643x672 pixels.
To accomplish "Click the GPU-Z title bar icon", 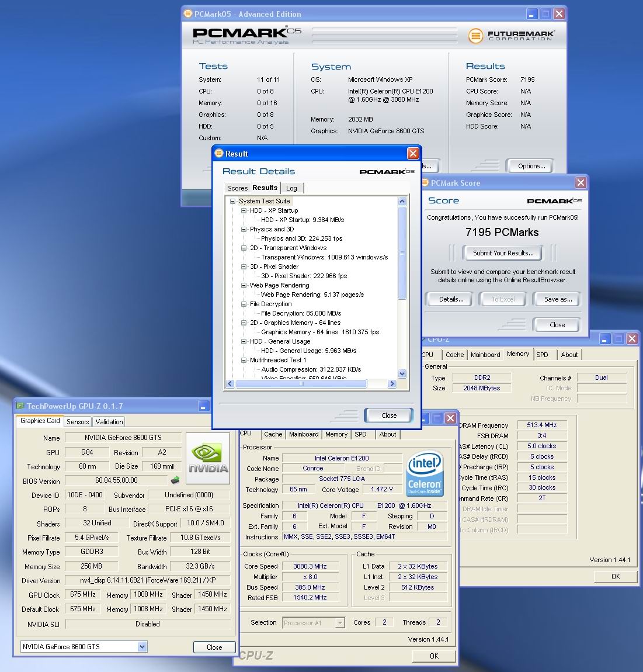I will coord(20,406).
